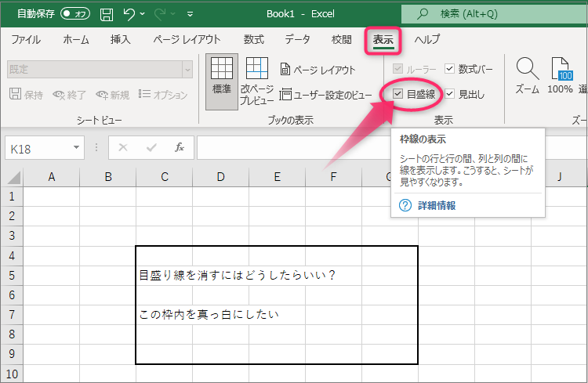
Task: Open Customize Quick Access Toolbar dropdown
Action: pos(191,14)
